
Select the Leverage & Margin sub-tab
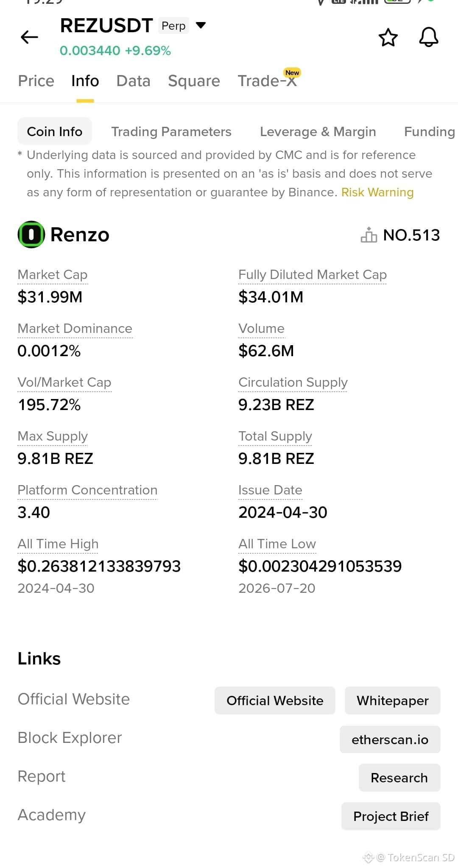pos(318,131)
